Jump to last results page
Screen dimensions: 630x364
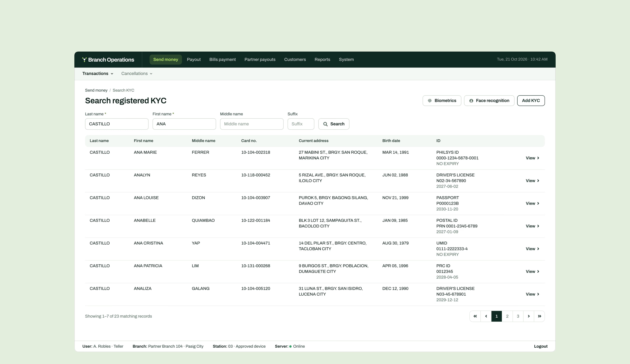(539, 316)
